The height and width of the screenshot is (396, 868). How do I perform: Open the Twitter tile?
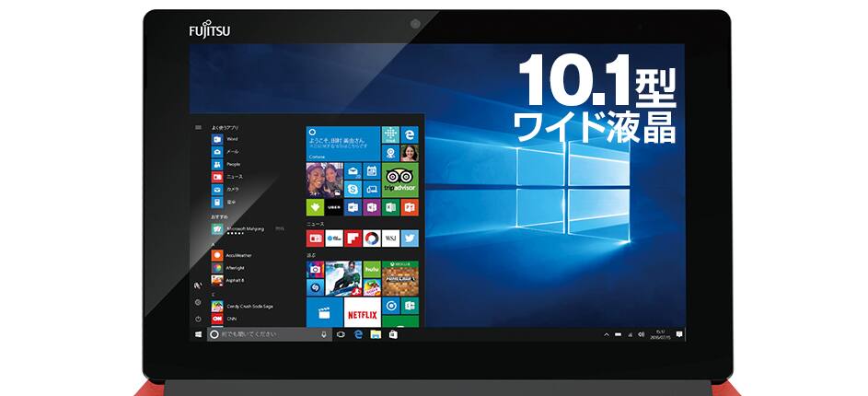(410, 239)
